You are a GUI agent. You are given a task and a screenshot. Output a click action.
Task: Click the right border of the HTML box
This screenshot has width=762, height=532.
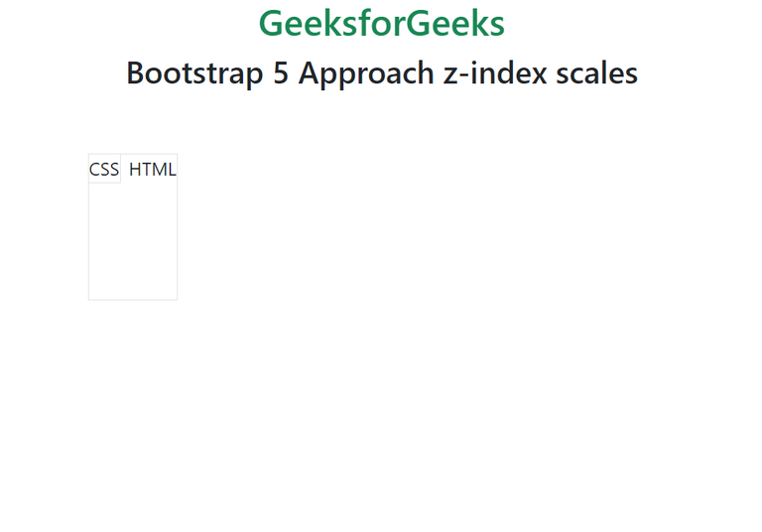(x=177, y=226)
